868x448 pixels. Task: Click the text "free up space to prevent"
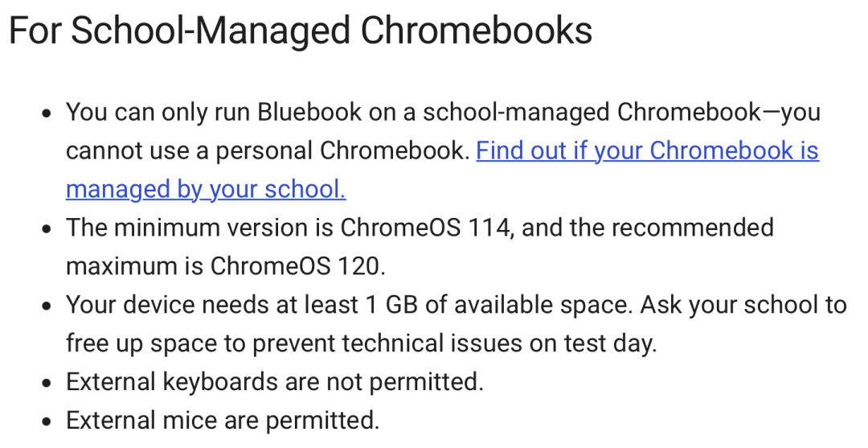tap(200, 343)
